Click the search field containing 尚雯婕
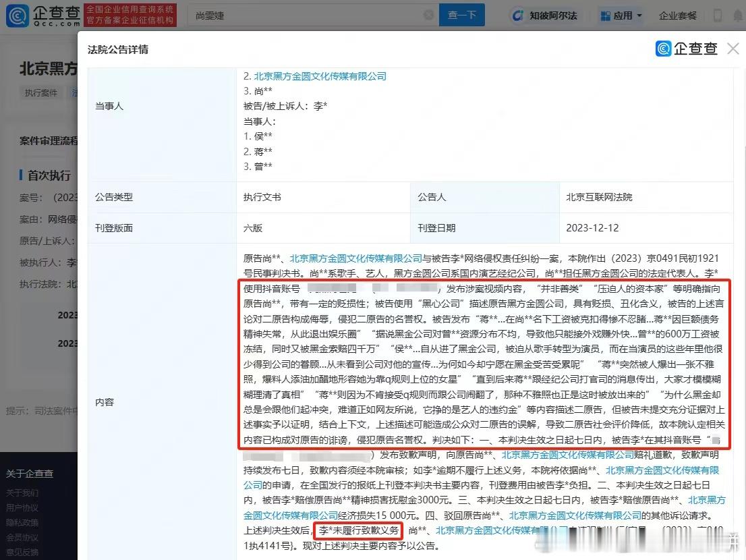This screenshot has width=746, height=560. click(x=312, y=16)
